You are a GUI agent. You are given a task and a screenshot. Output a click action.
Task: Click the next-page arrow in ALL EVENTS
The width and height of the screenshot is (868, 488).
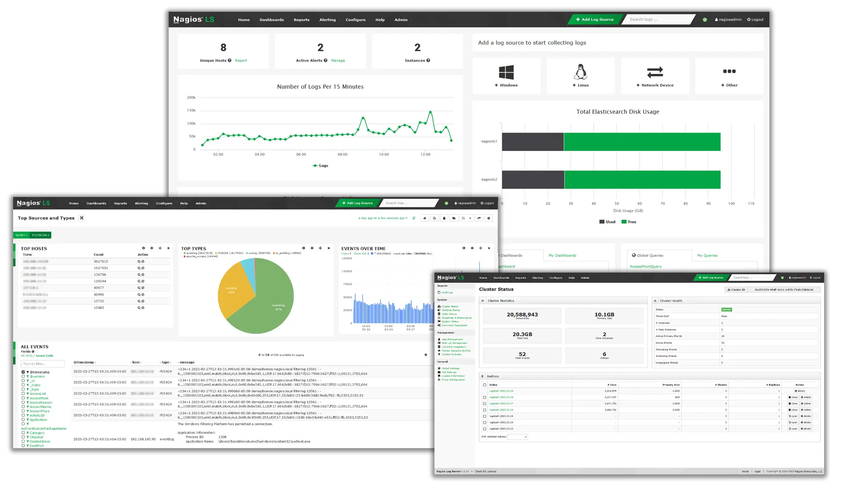tap(425, 355)
